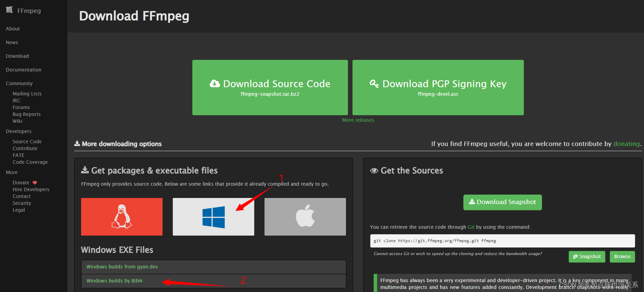Open Documentation in the sidebar

tap(24, 70)
